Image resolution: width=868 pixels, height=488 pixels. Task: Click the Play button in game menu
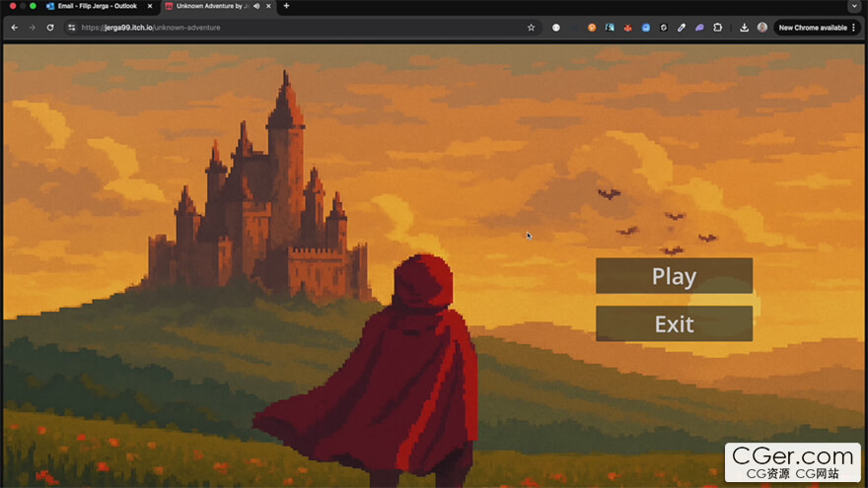pyautogui.click(x=674, y=276)
